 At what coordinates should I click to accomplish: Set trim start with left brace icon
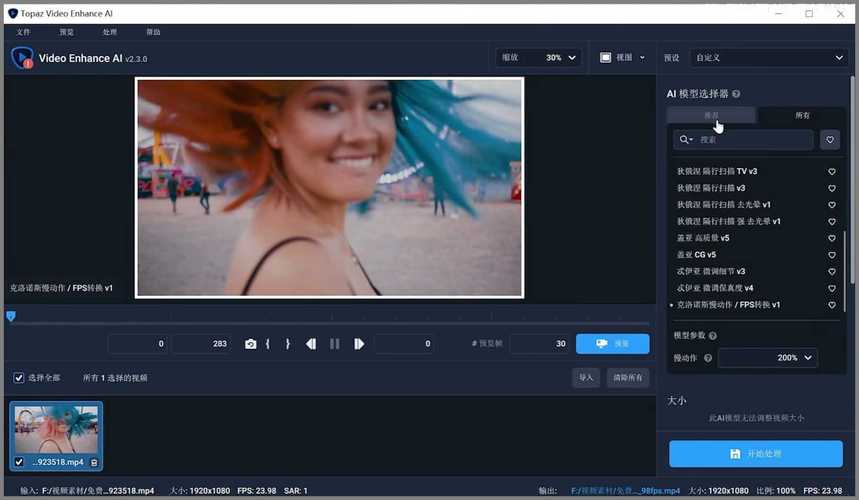click(x=268, y=344)
